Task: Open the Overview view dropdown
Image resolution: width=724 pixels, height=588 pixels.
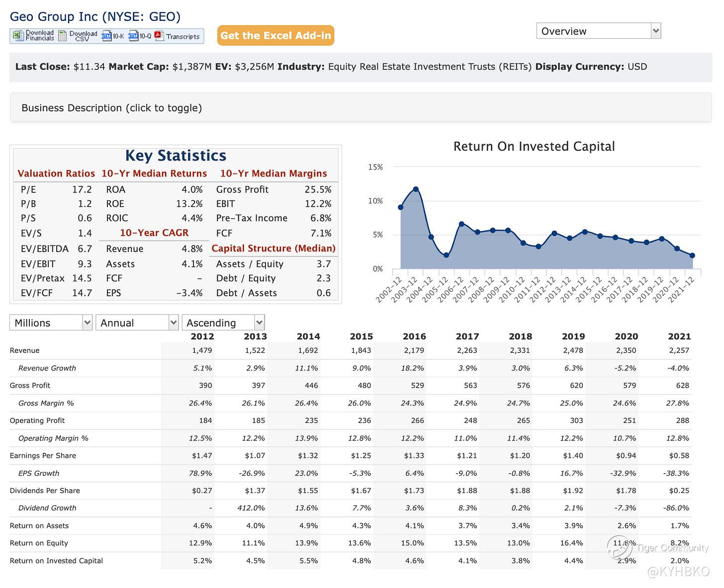Action: pos(598,31)
